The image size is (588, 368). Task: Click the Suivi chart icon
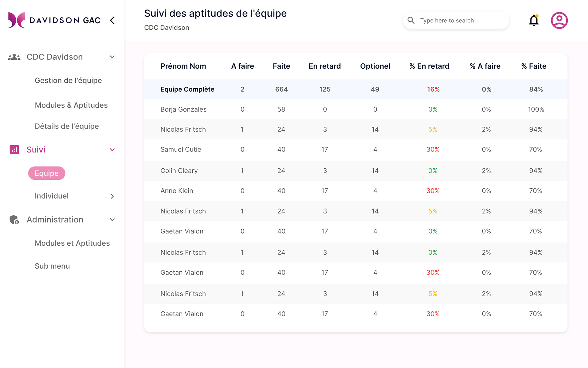pos(14,150)
